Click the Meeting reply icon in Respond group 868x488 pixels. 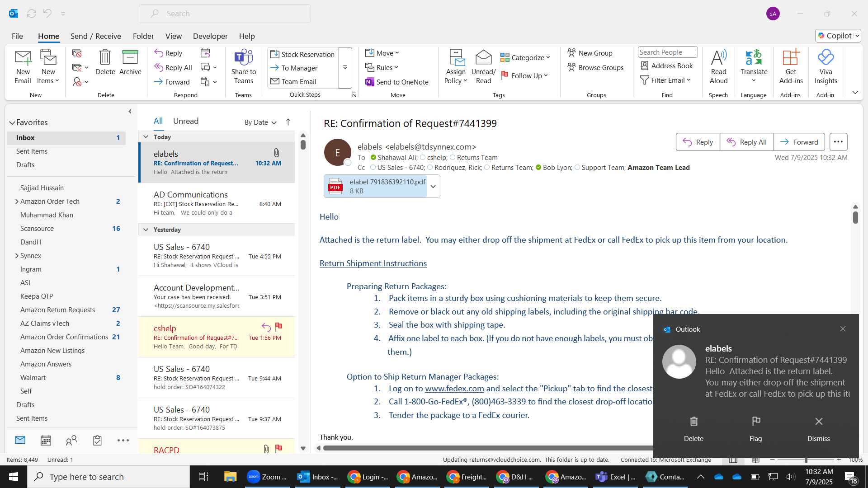[205, 53]
